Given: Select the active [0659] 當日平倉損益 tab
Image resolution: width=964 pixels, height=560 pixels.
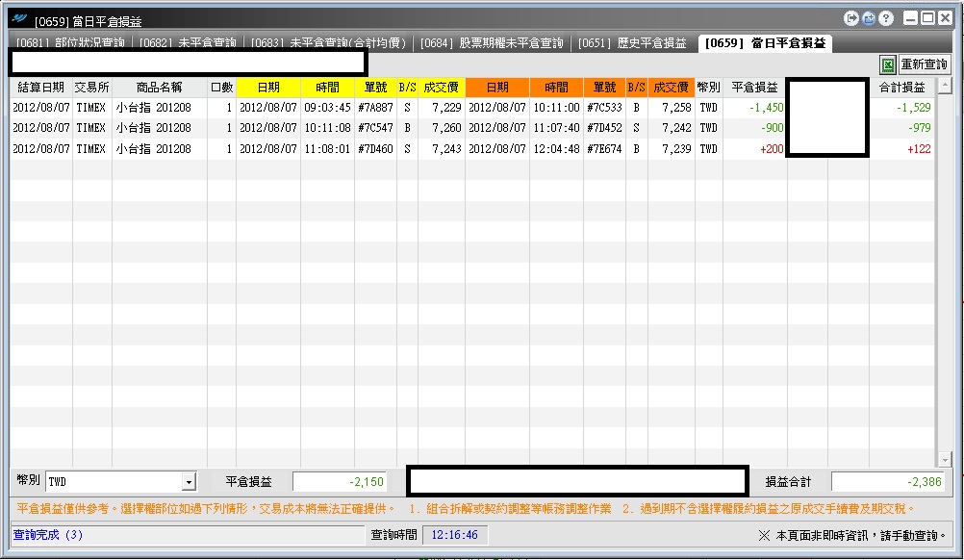Looking at the screenshot, I should click(x=766, y=42).
